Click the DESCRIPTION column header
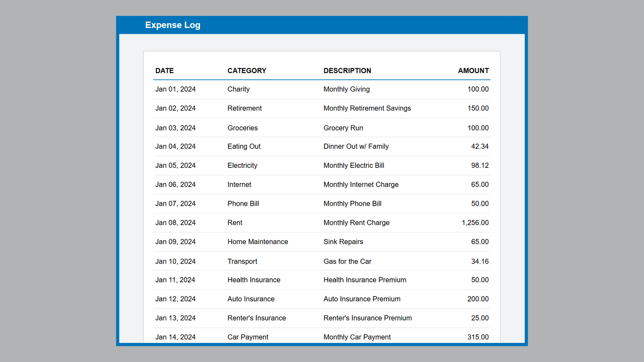The width and height of the screenshot is (644, 362). 347,70
